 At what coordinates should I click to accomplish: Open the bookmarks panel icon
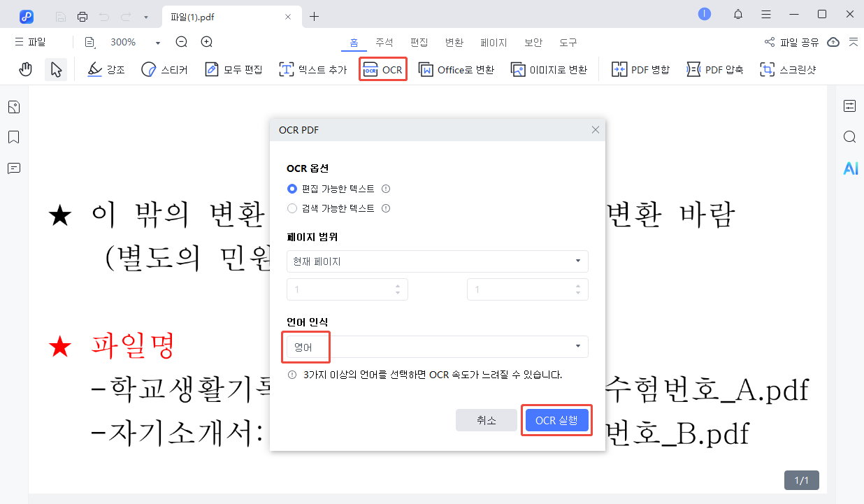[x=14, y=137]
